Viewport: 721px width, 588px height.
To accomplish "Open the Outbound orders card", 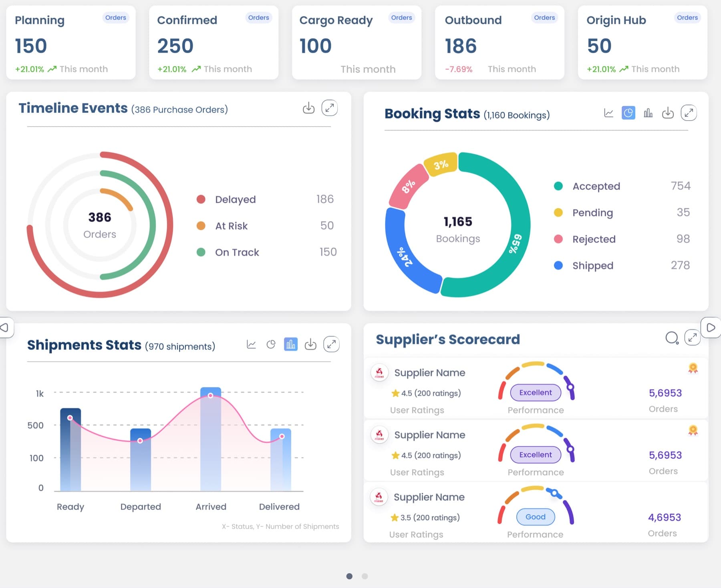I will pos(500,43).
